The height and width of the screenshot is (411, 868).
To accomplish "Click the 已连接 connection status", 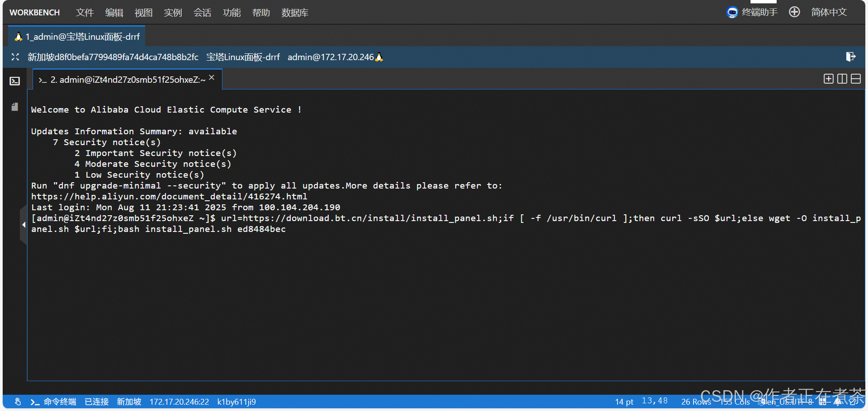I will 97,402.
